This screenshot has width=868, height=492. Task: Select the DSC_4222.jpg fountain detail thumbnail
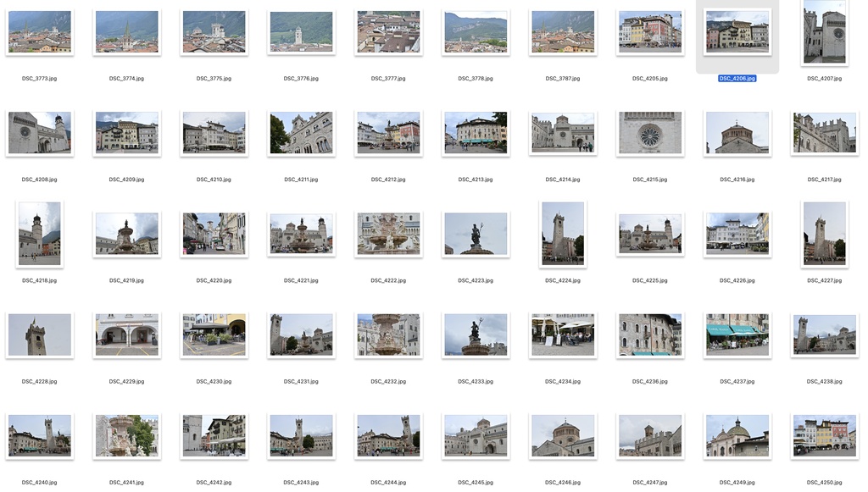pyautogui.click(x=388, y=234)
